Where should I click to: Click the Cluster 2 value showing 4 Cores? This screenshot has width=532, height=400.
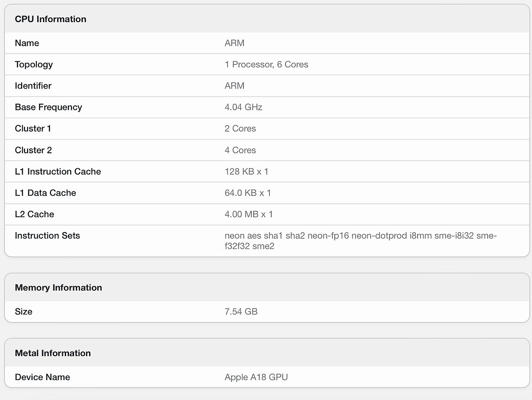click(x=240, y=150)
